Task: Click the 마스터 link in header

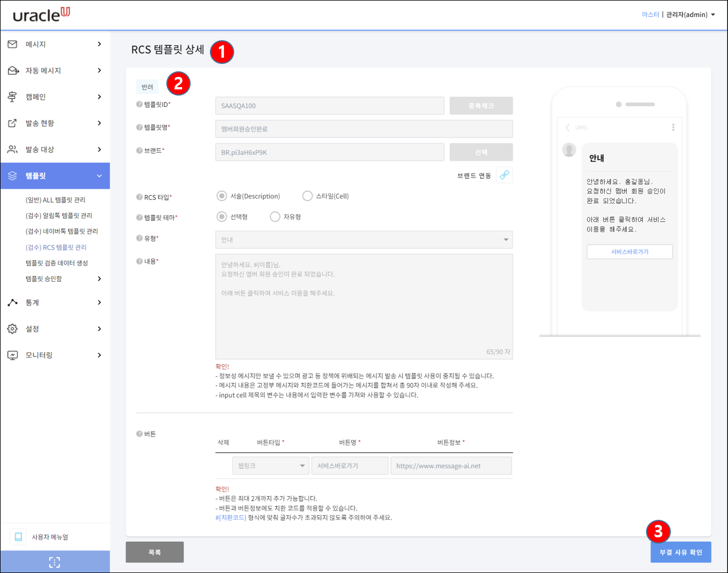Action: [x=651, y=15]
